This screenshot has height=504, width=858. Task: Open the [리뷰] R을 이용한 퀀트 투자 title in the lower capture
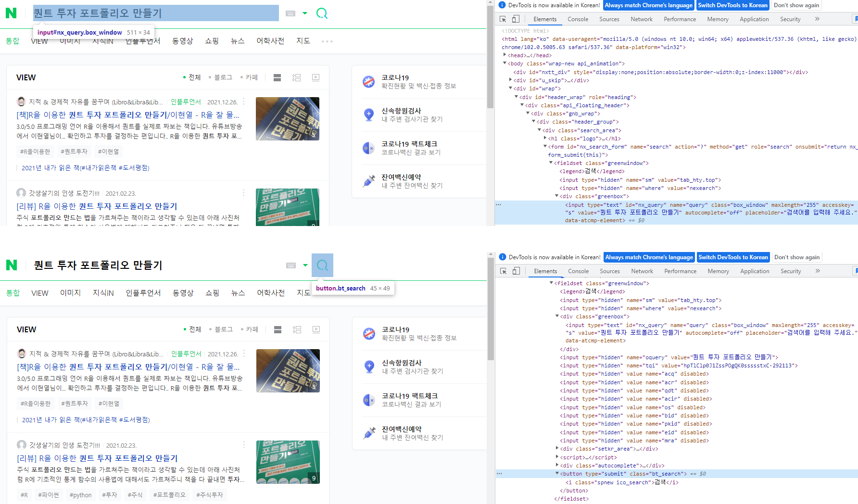97,458
